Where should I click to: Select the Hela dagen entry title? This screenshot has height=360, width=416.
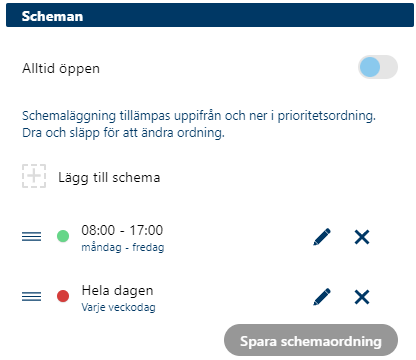[117, 290]
